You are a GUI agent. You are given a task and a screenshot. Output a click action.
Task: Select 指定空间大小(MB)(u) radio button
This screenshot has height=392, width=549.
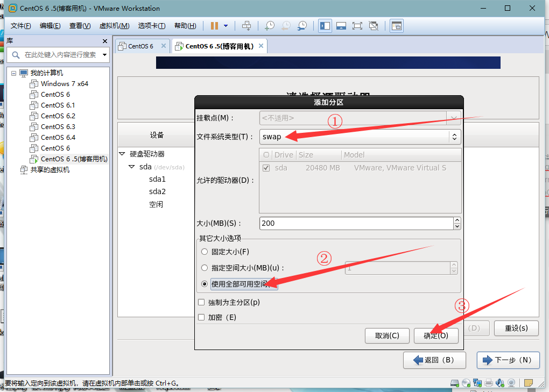point(205,268)
